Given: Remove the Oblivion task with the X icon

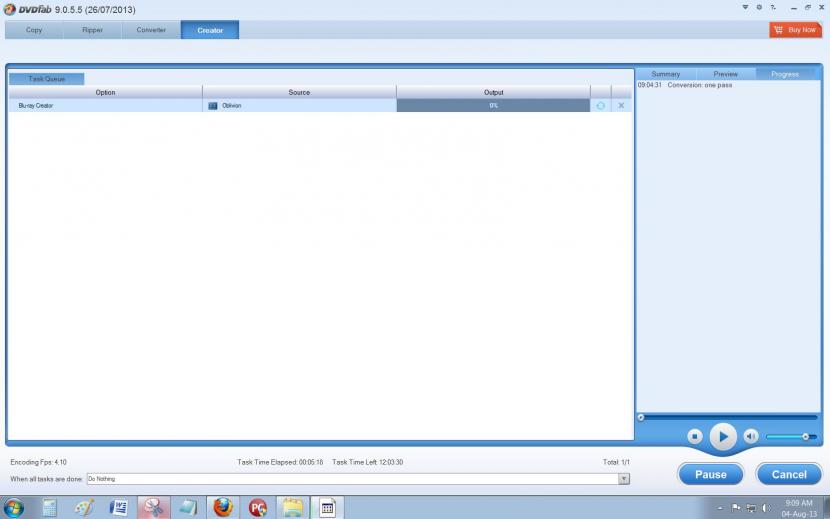Looking at the screenshot, I should [x=621, y=105].
